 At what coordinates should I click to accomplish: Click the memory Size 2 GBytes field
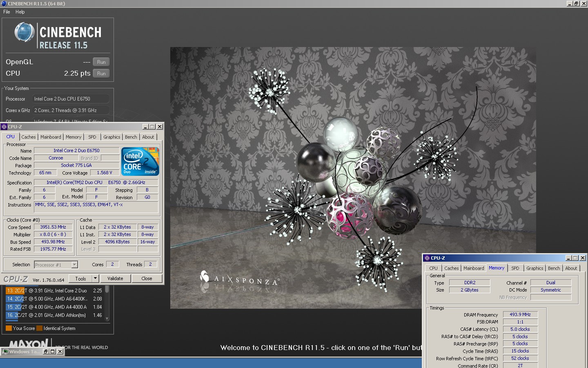(x=470, y=290)
